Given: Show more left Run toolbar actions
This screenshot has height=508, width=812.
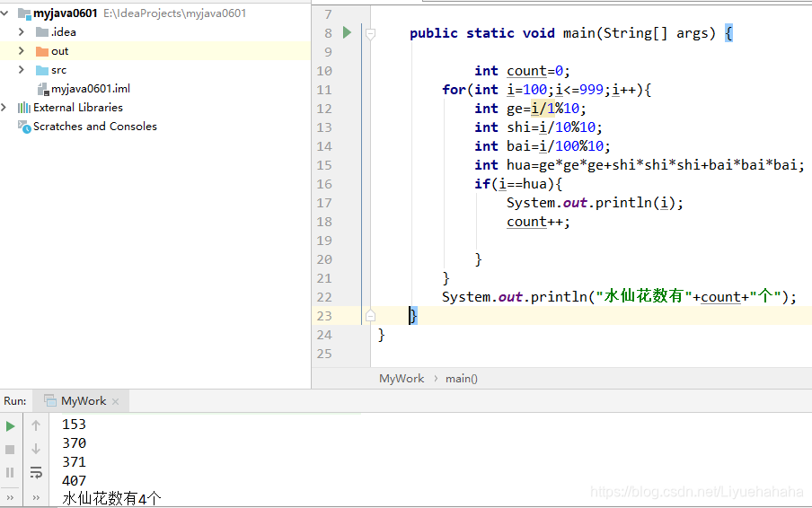Looking at the screenshot, I should click(10, 497).
